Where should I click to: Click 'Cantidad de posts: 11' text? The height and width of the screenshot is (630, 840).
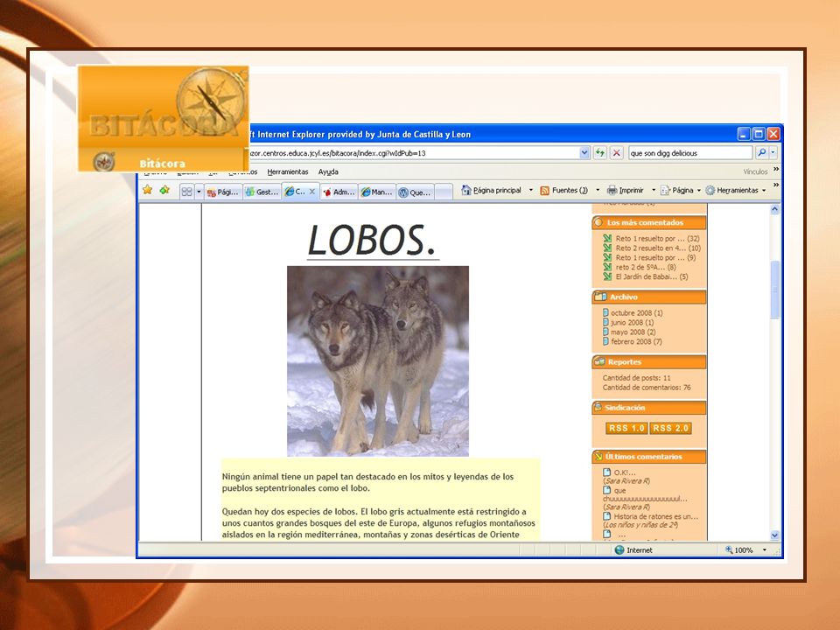[636, 378]
